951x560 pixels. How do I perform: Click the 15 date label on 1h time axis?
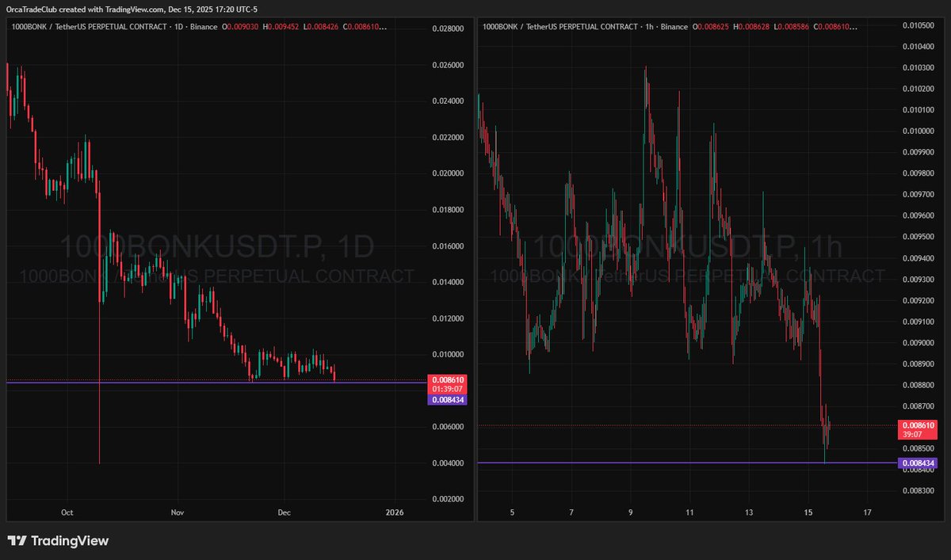tap(808, 512)
